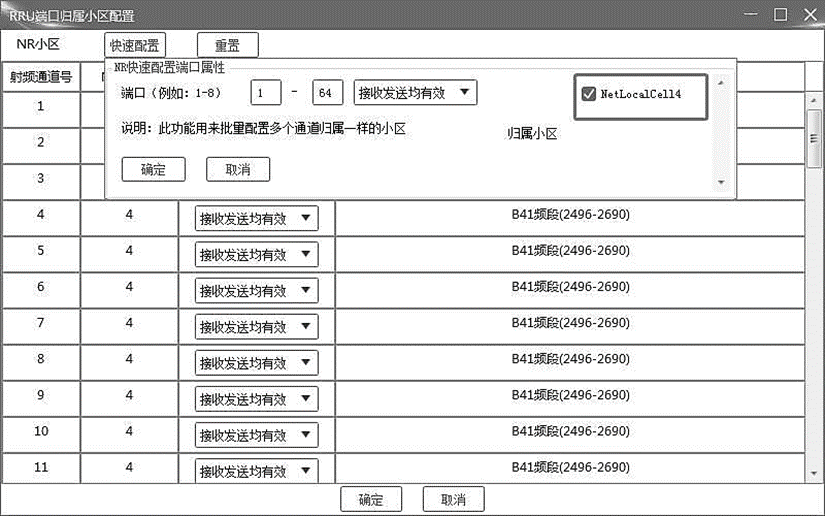Open row 8 接收发送均有效 dropdown

click(256, 363)
